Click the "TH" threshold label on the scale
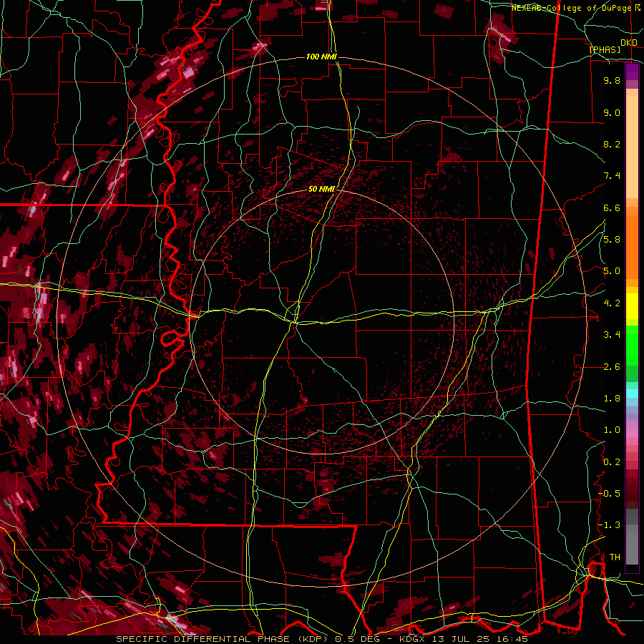The height and width of the screenshot is (644, 644). click(615, 557)
